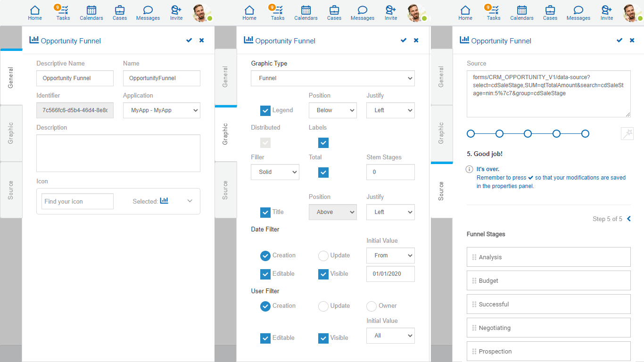Image resolution: width=644 pixels, height=362 pixels.
Task: Click the drag handle on Negotiating stage
Action: pyautogui.click(x=474, y=328)
